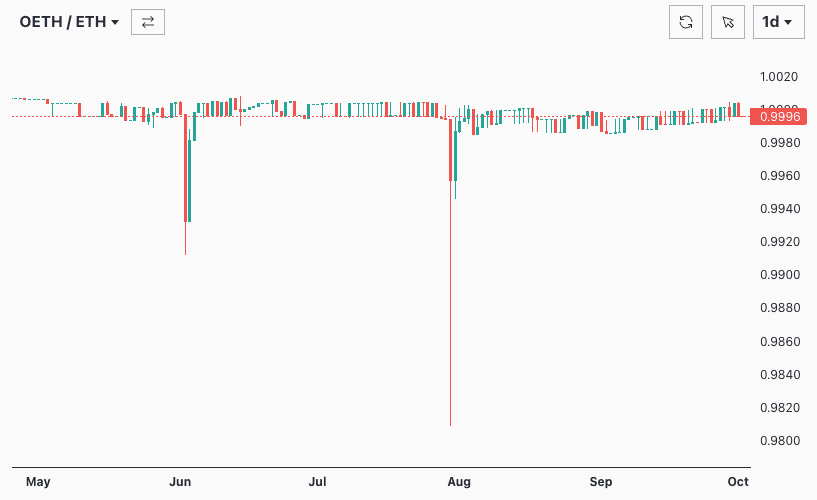Open the OETH / ETH pair dropdown
817x500 pixels.
coord(70,22)
